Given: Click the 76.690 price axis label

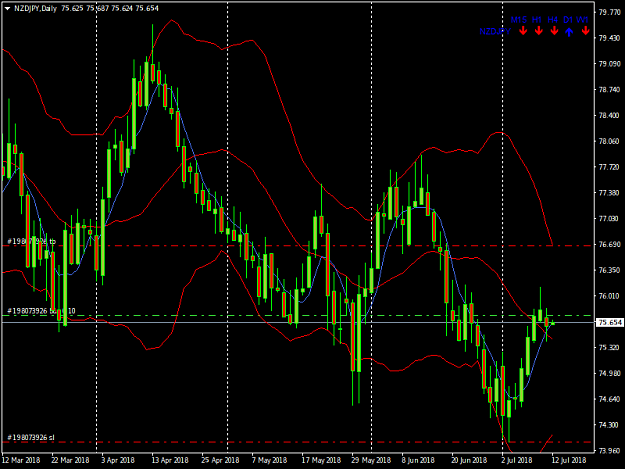Looking at the screenshot, I should (609, 244).
